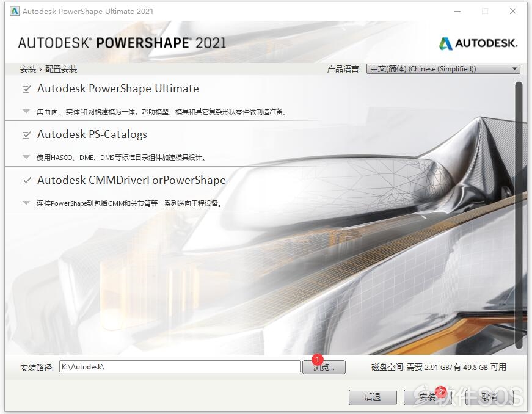
Task: Click the Autodesk CMMDriverForPowerShape heading
Action: [x=131, y=180]
